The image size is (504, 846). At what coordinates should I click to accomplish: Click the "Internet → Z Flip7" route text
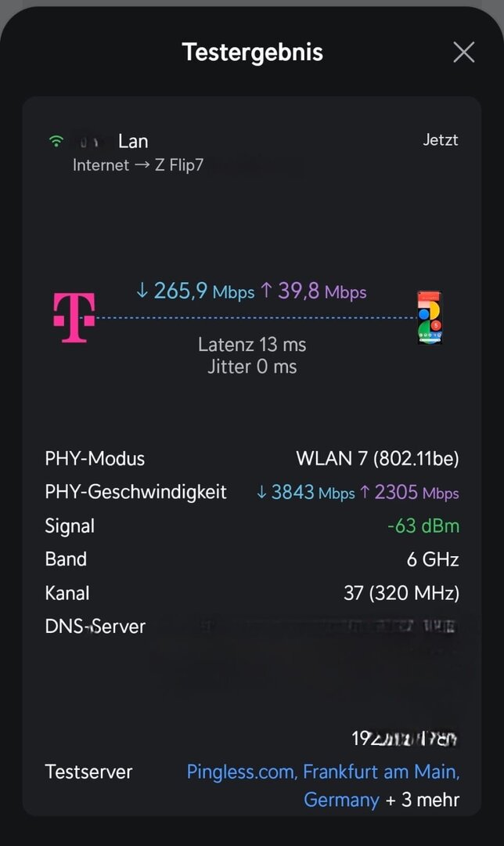coord(138,165)
